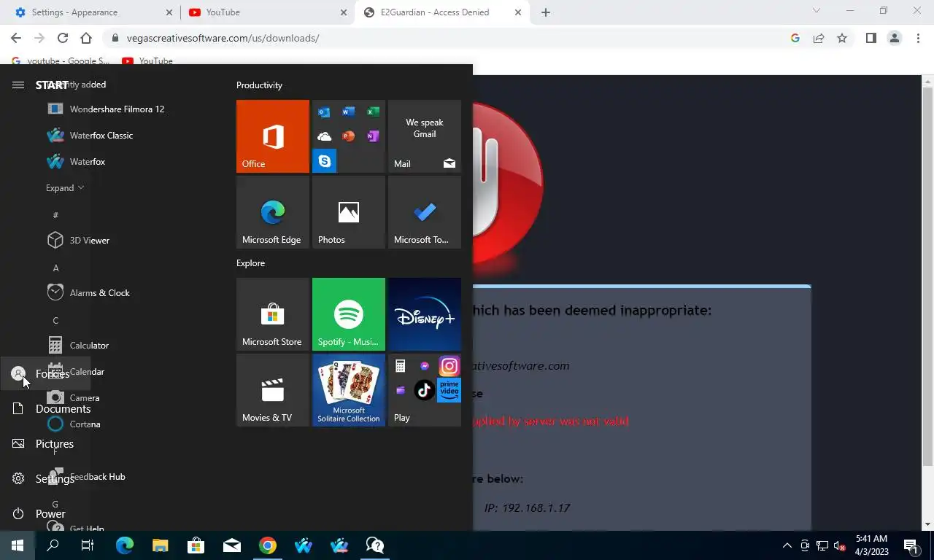
Task: Open the 'youtube - Google S...' bookmark
Action: (x=61, y=61)
